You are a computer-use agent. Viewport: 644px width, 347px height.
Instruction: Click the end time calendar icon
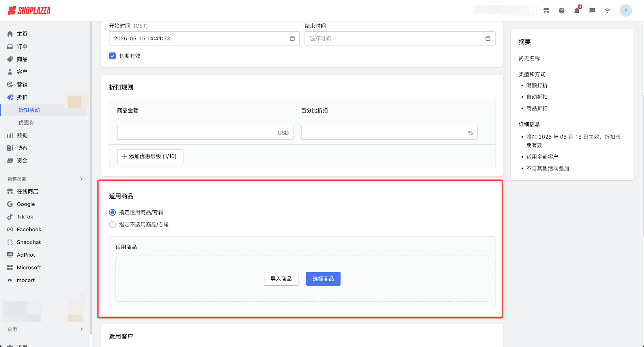488,39
